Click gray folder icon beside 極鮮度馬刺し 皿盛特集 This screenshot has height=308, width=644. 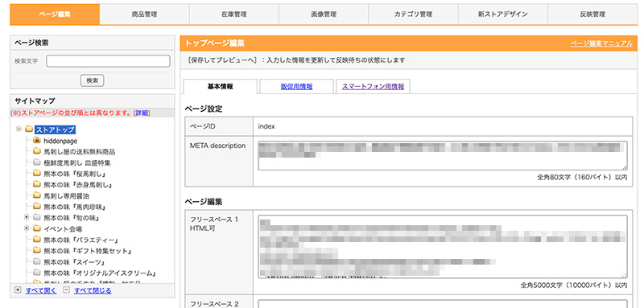click(x=36, y=162)
